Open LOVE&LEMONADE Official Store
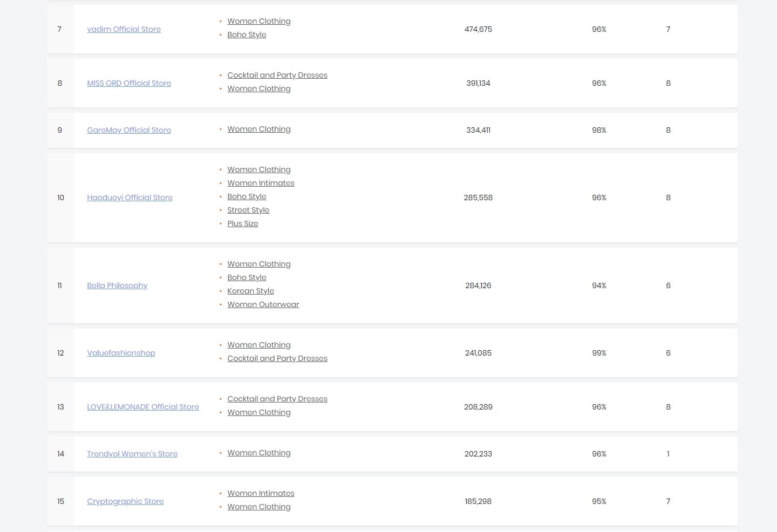777x532 pixels. click(x=143, y=407)
